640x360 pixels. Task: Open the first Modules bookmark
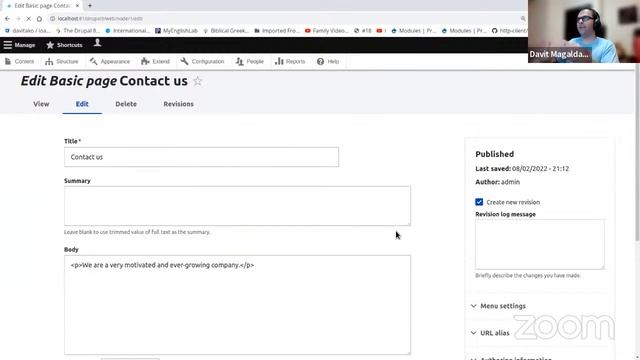[x=413, y=31]
